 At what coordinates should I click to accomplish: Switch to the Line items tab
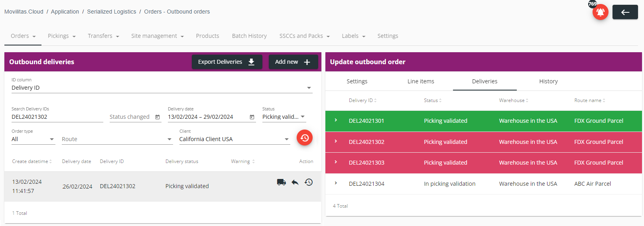(x=421, y=81)
